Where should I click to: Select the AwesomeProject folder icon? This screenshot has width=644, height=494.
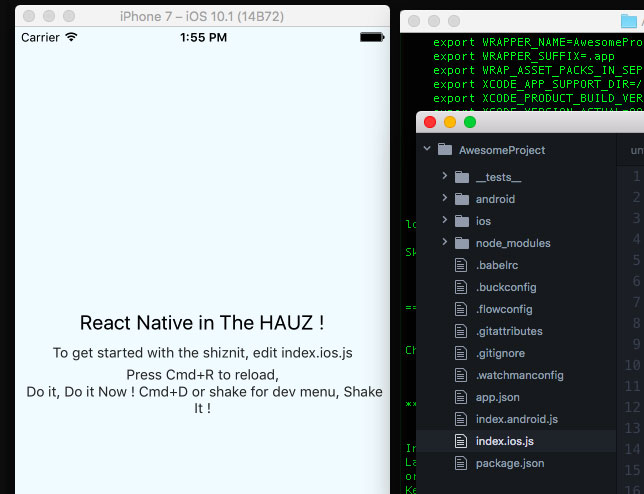[445, 149]
